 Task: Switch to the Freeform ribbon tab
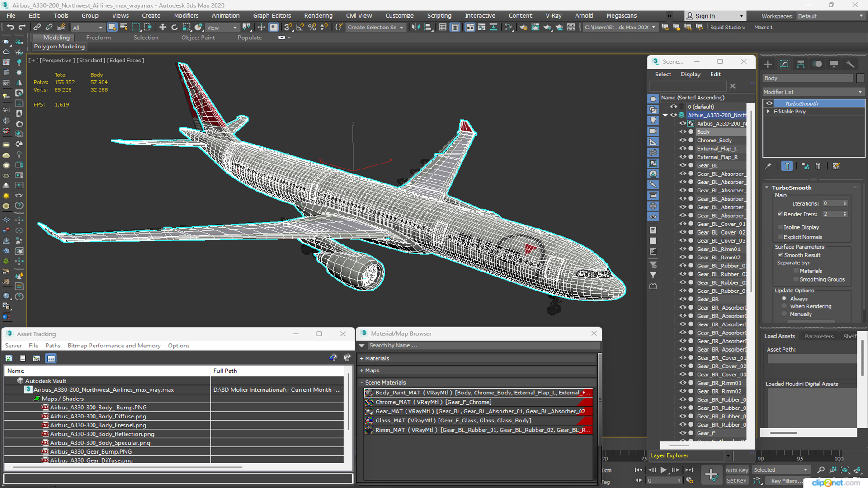[99, 38]
